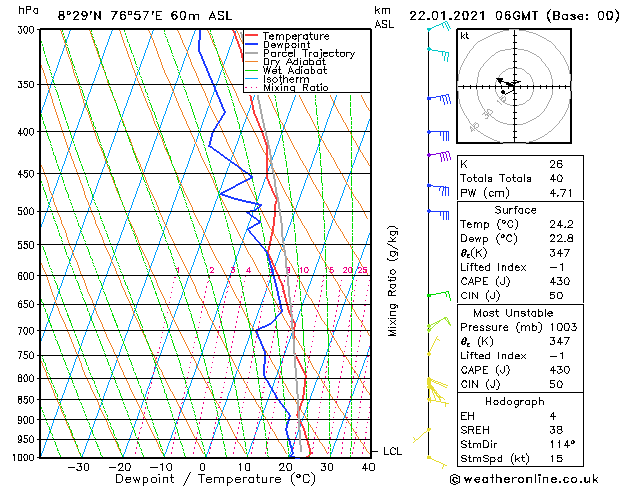Click the 500 hPa pressure axis label
Image resolution: width=629 pixels, height=486 pixels.
tap(27, 211)
